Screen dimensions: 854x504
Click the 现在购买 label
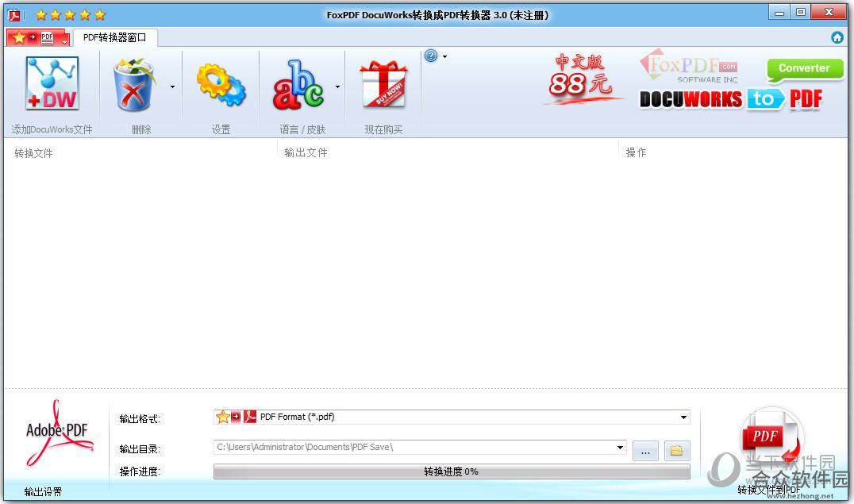click(x=383, y=129)
